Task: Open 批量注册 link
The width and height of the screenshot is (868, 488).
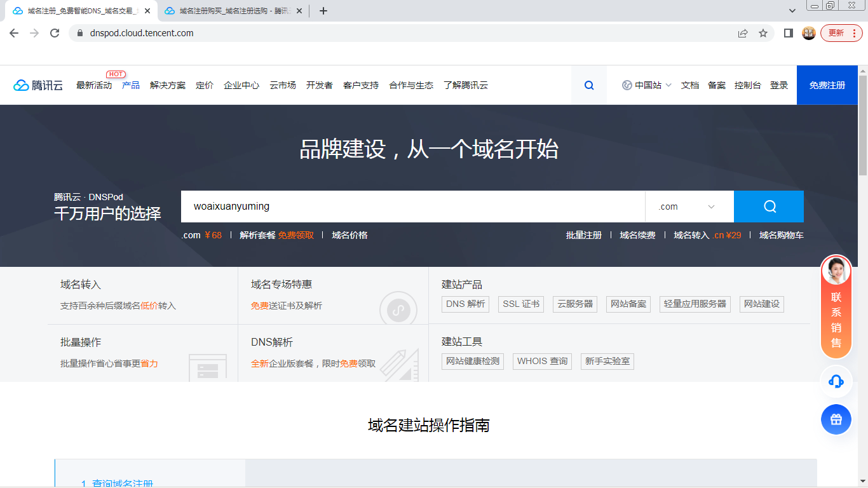Action: pos(584,235)
